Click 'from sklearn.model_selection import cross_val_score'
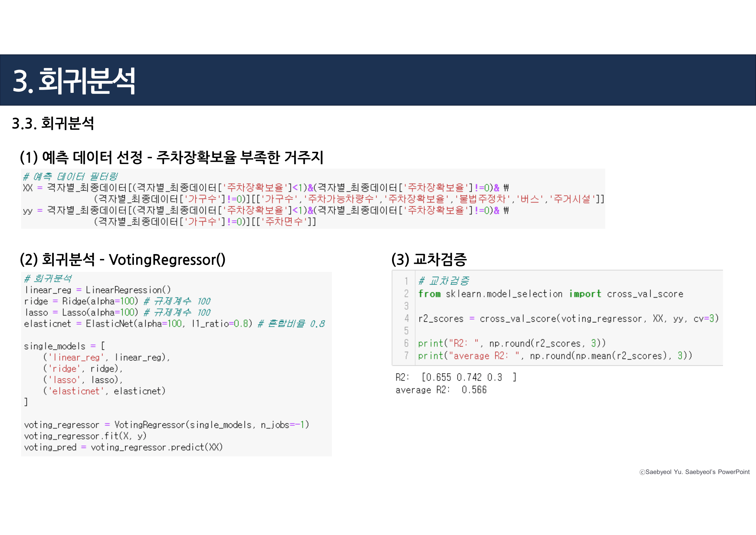This screenshot has height=535, width=756. pyautogui.click(x=551, y=294)
